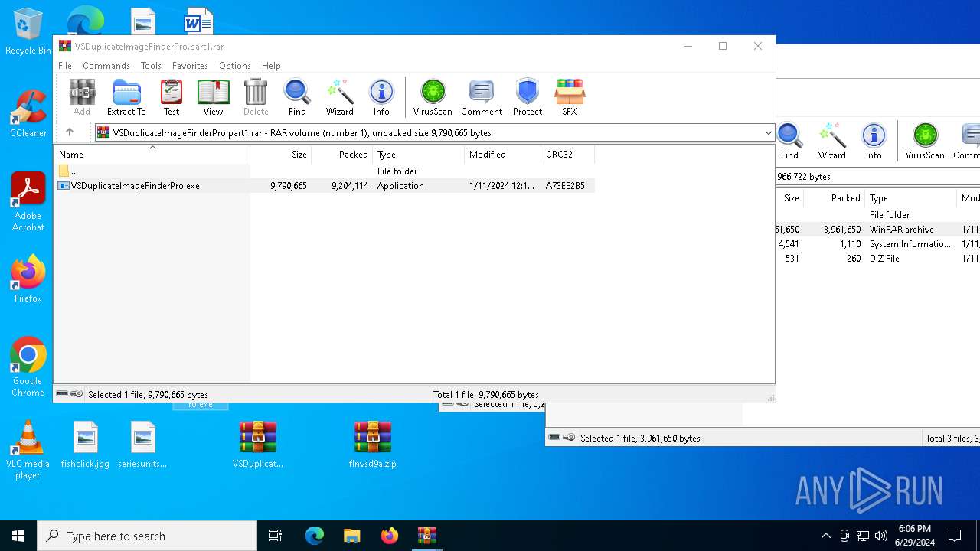980x551 pixels.
Task: Open the File menu
Action: (x=65, y=66)
